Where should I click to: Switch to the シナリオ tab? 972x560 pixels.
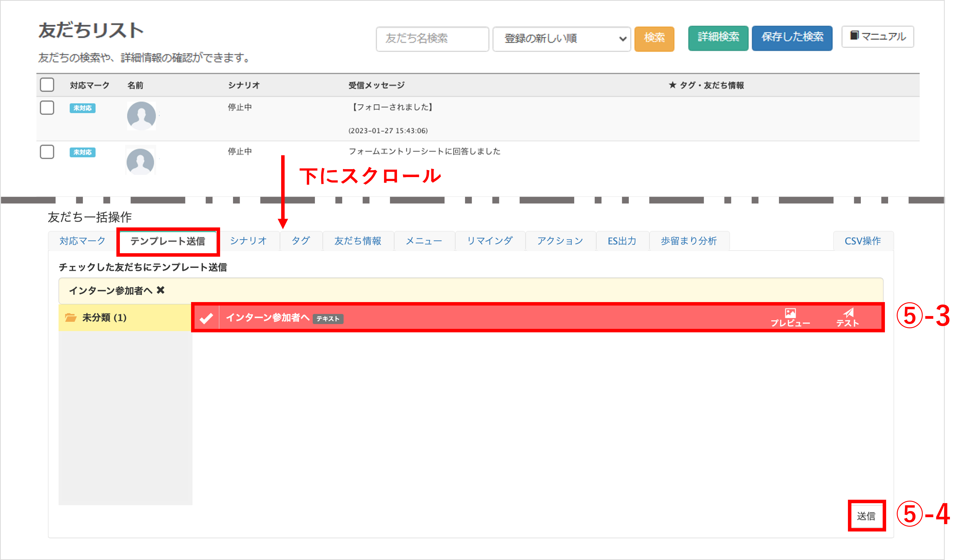(x=248, y=241)
